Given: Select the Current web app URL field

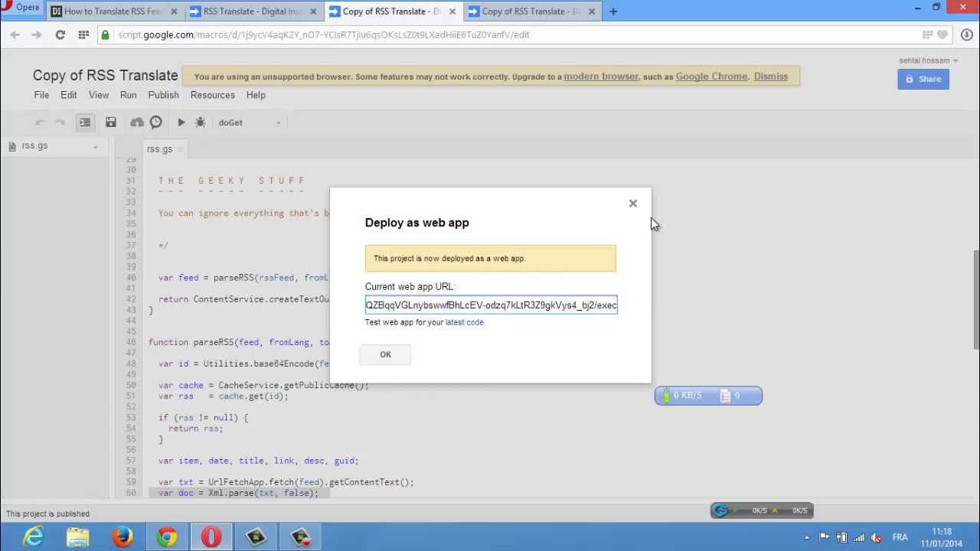Looking at the screenshot, I should click(491, 305).
